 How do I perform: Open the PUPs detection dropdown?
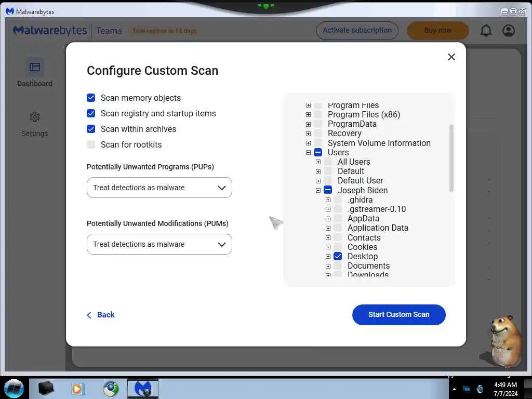[159, 188]
